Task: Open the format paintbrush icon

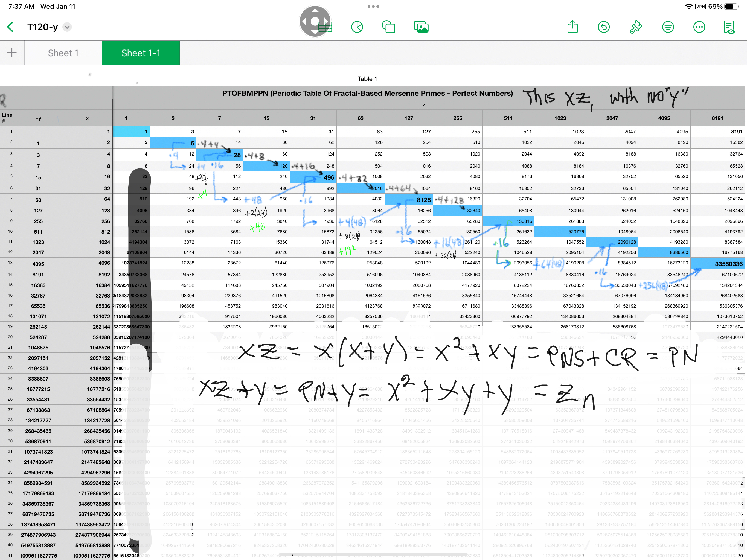Action: coord(636,27)
